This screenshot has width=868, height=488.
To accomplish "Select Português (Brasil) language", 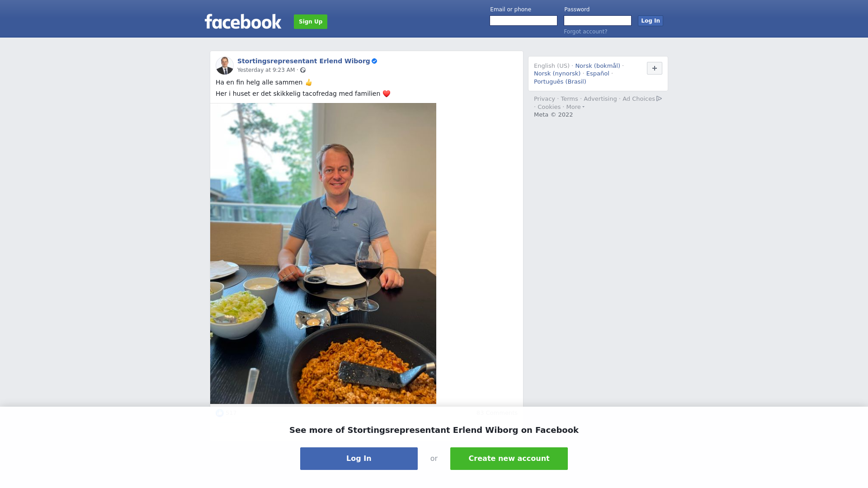I will [560, 82].
